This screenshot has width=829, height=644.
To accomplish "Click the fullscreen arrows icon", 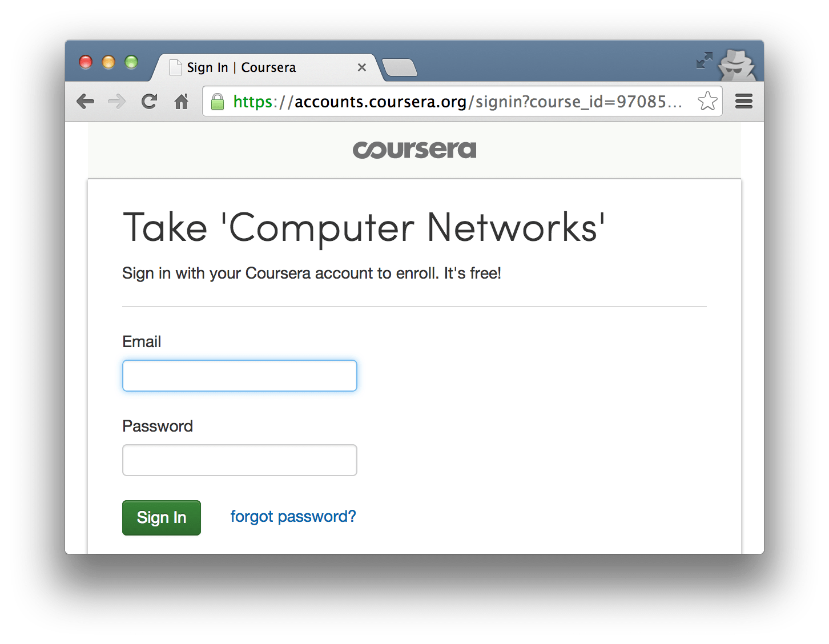I will click(705, 60).
